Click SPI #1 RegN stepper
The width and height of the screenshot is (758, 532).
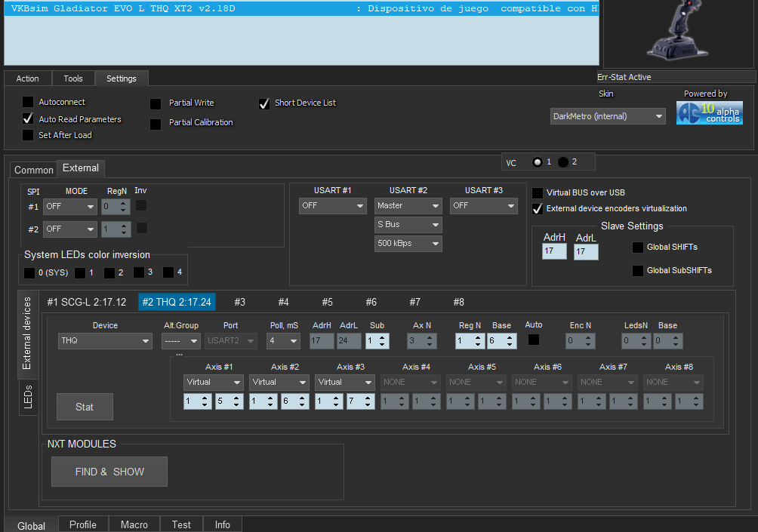click(x=116, y=206)
